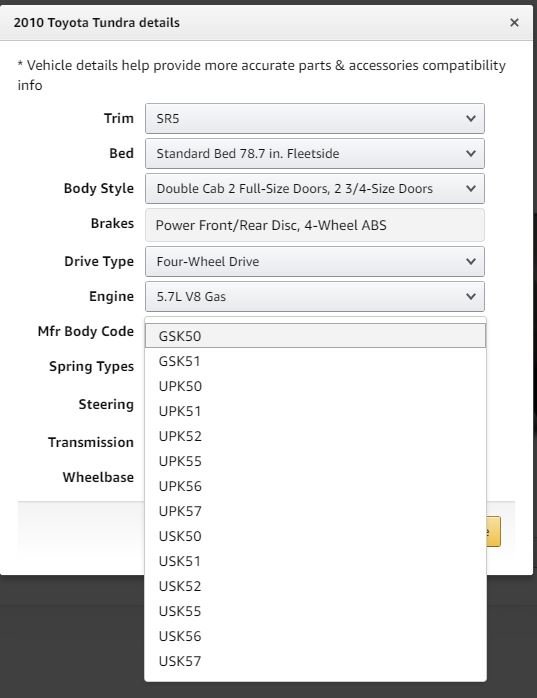Click the Spring Types label

tap(91, 367)
